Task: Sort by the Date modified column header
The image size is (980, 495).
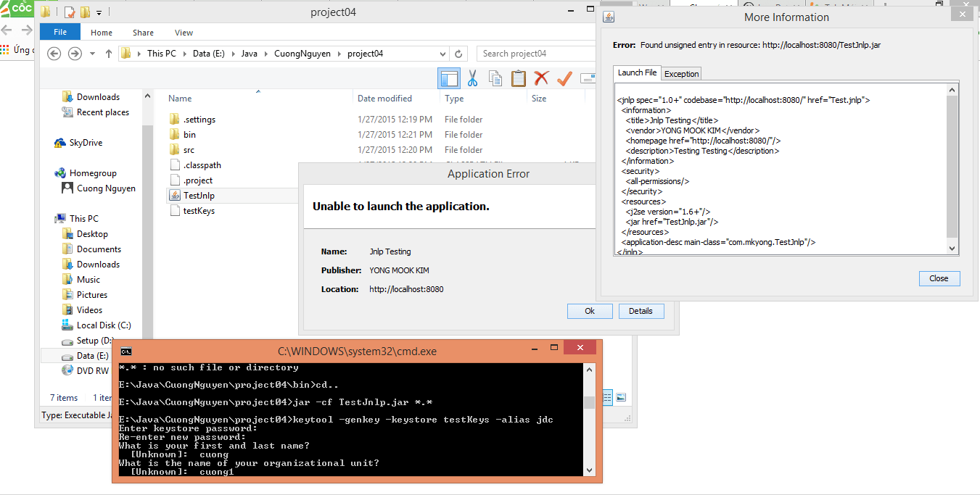Action: 384,99
